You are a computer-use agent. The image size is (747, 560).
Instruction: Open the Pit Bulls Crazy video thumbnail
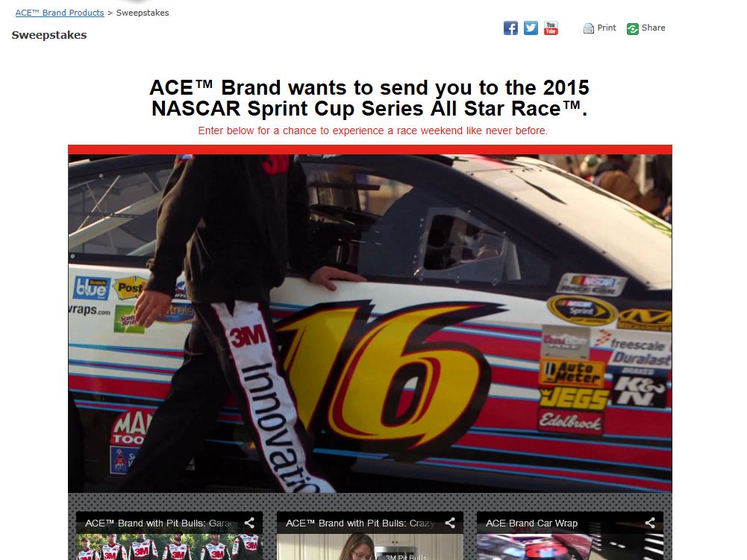pyautogui.click(x=369, y=547)
